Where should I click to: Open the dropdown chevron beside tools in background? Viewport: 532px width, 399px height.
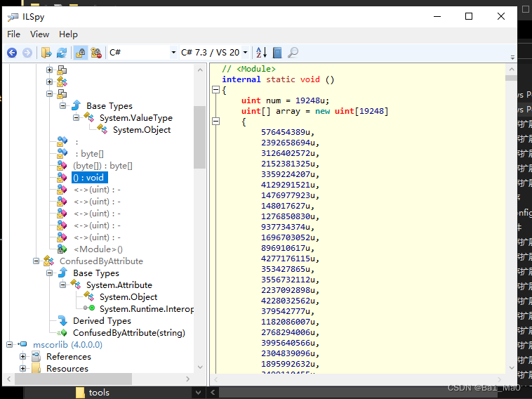198,393
